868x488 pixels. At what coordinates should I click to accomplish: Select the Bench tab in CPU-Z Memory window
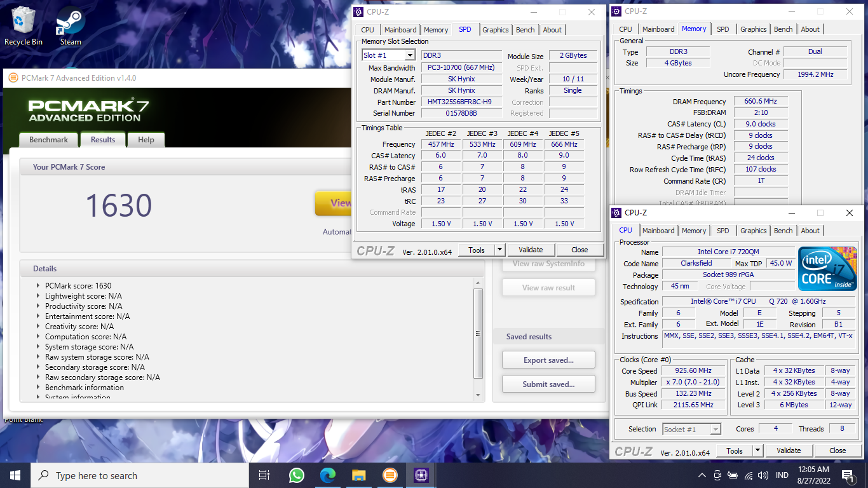(x=783, y=29)
